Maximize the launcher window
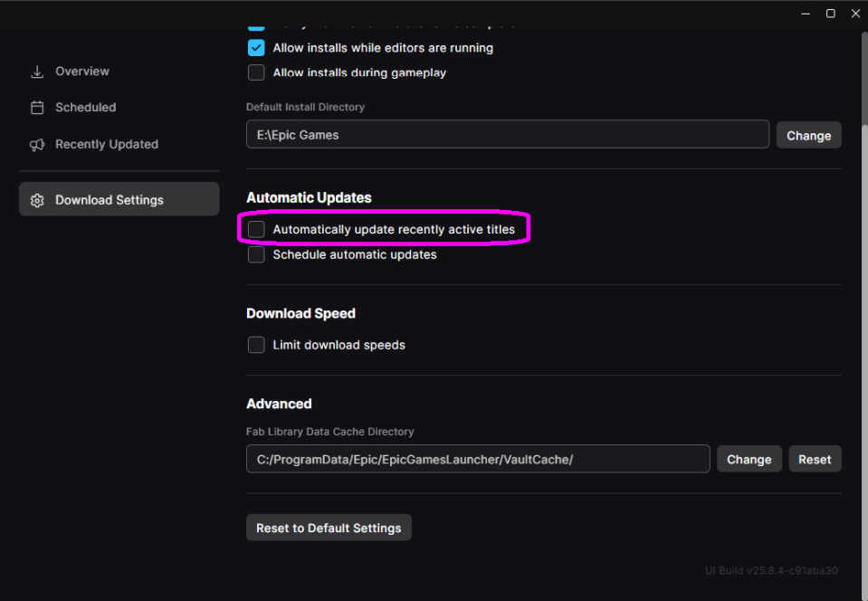The width and height of the screenshot is (868, 601). click(x=830, y=14)
